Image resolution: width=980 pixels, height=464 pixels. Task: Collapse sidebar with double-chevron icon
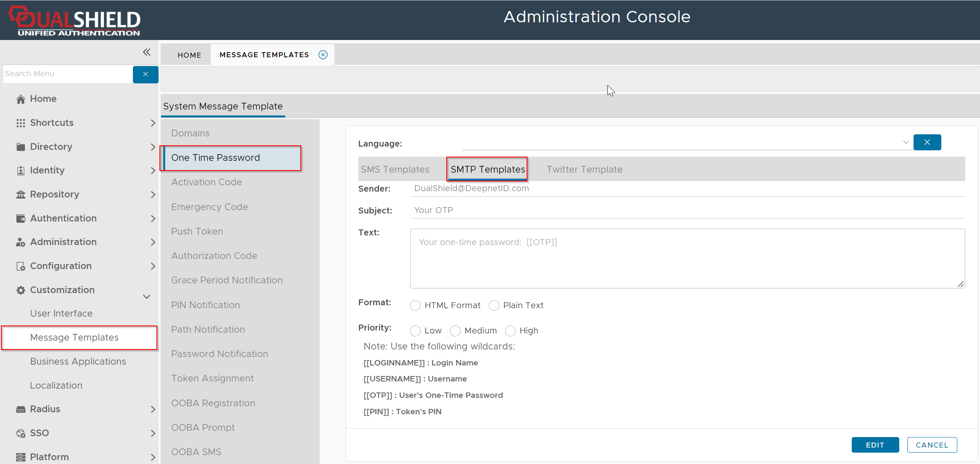[146, 52]
